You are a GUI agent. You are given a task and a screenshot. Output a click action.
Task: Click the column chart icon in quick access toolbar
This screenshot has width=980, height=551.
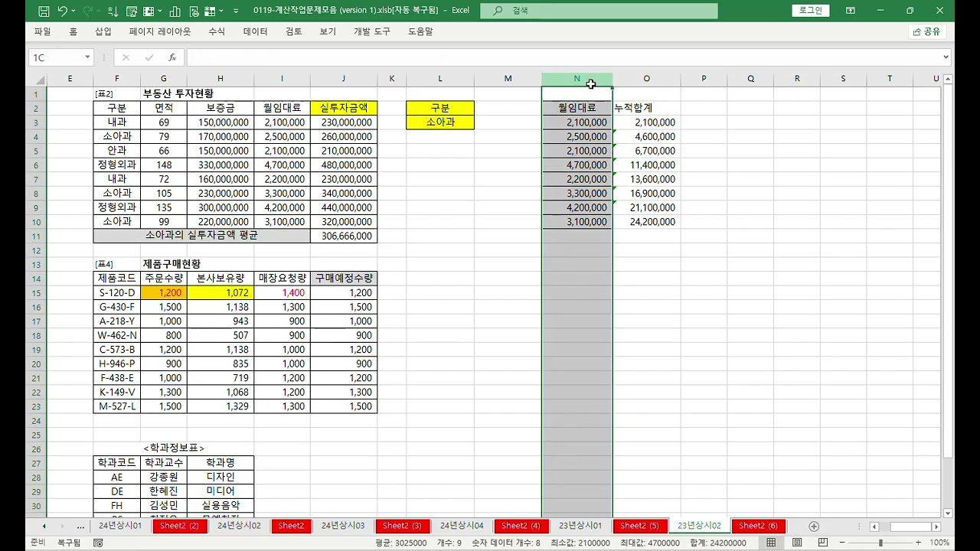click(175, 11)
